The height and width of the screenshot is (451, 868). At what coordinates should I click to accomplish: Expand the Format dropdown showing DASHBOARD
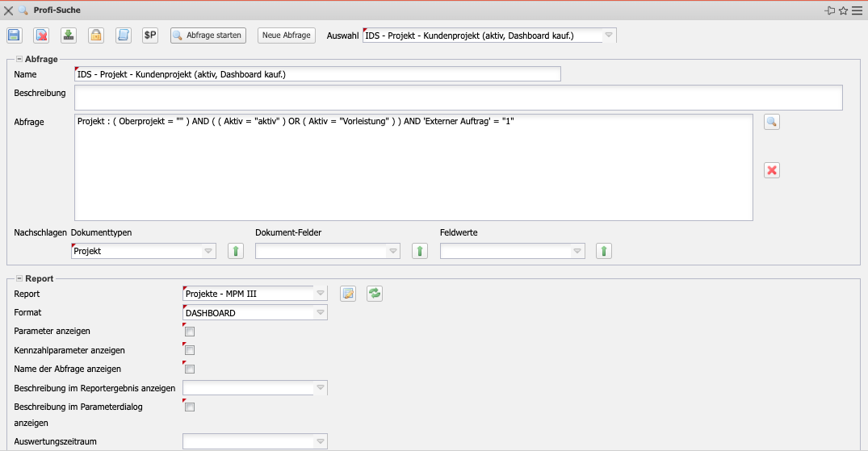[321, 313]
